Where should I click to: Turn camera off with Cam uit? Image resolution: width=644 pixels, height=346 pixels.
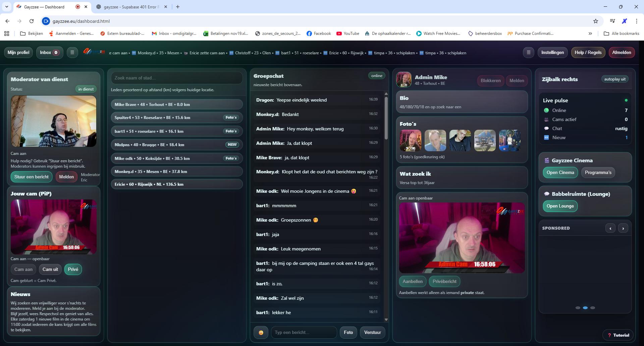coord(50,270)
